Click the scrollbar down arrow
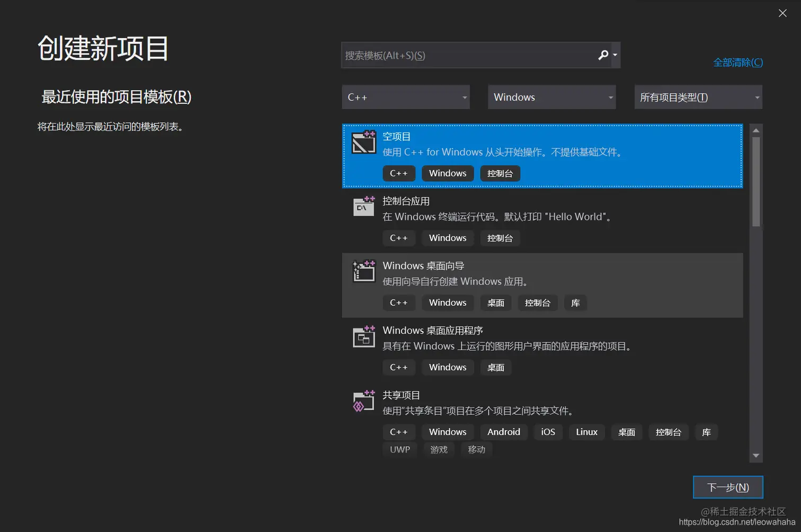The image size is (801, 532). 756,455
